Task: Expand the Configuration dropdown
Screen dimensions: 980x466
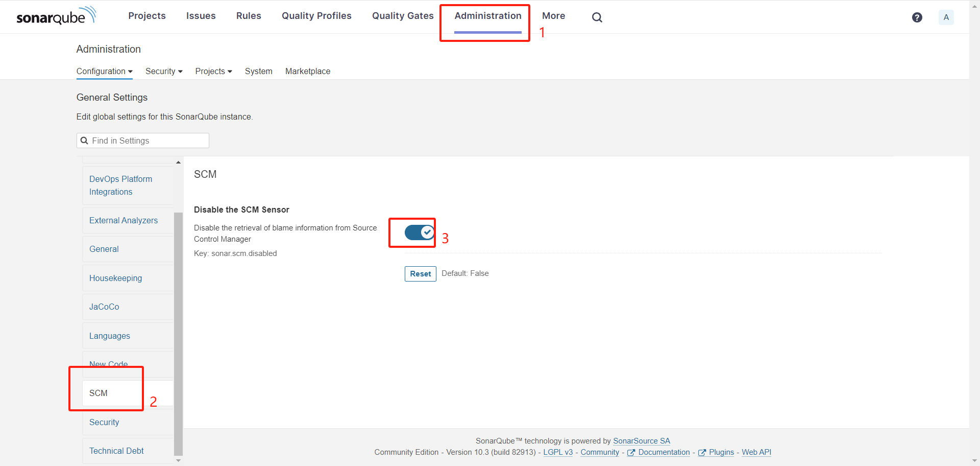Action: [104, 72]
